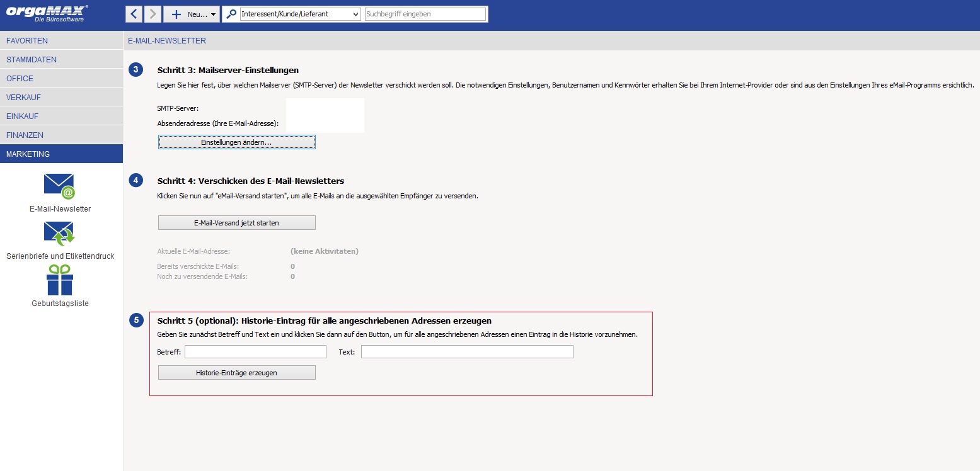Click the Schritt 4 Verschicken heading
This screenshot has width=980, height=471.
coord(251,181)
